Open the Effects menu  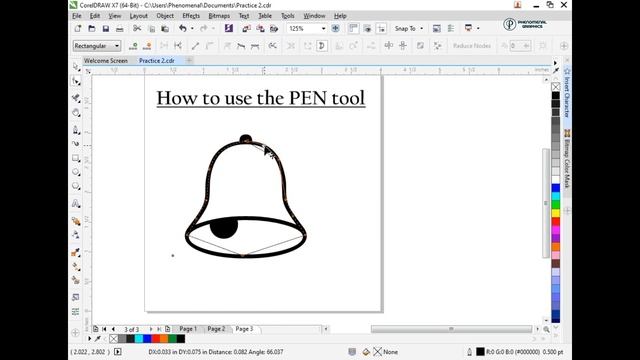(191, 16)
